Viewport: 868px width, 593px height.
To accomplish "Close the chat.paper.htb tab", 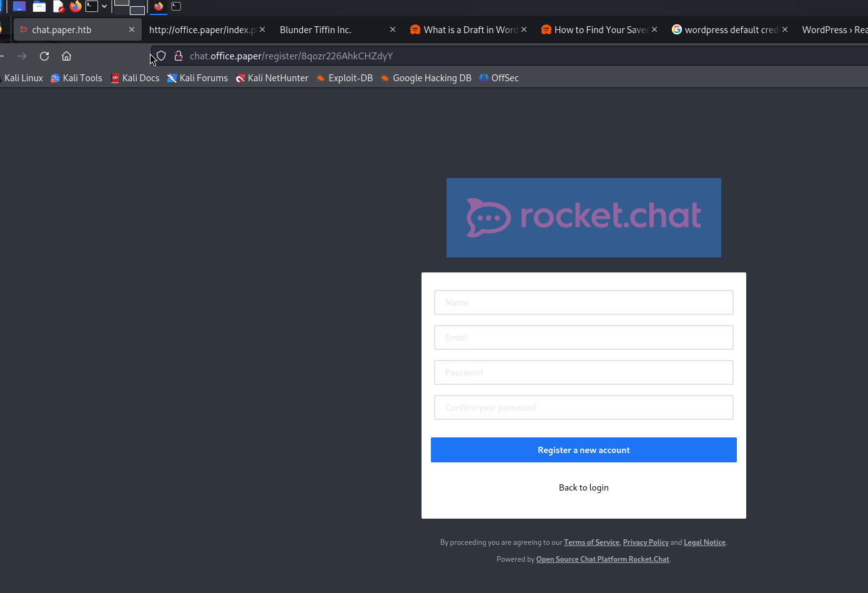I will click(x=132, y=30).
